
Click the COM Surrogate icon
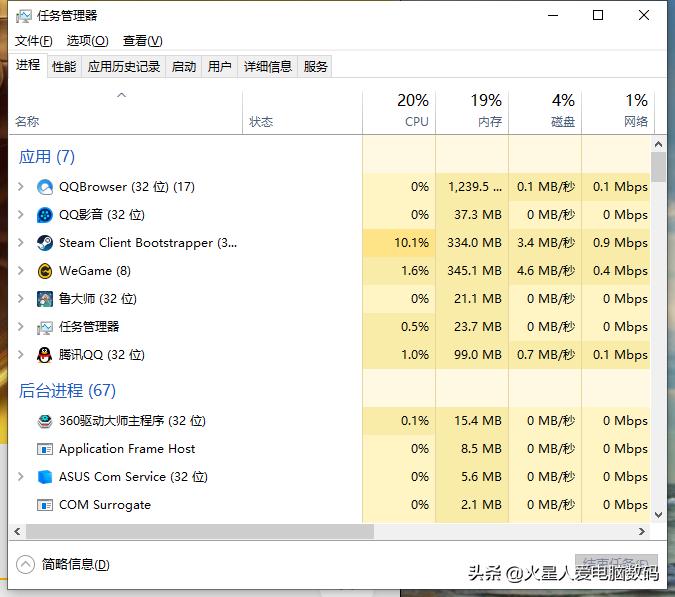[45, 505]
